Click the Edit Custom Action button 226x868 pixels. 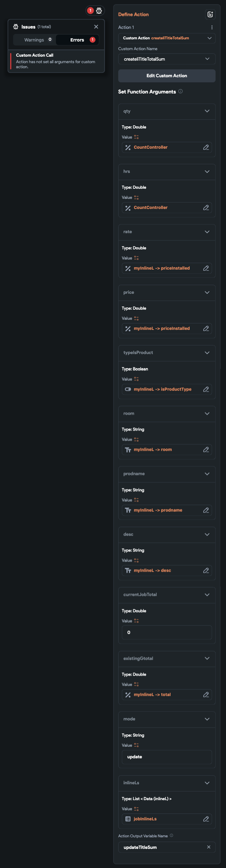[x=167, y=75]
